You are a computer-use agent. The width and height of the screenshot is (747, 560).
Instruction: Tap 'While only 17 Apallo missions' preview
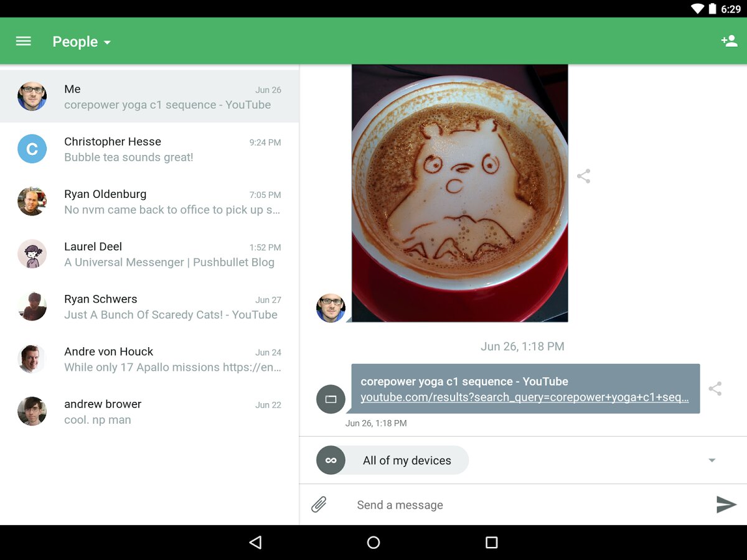(173, 367)
